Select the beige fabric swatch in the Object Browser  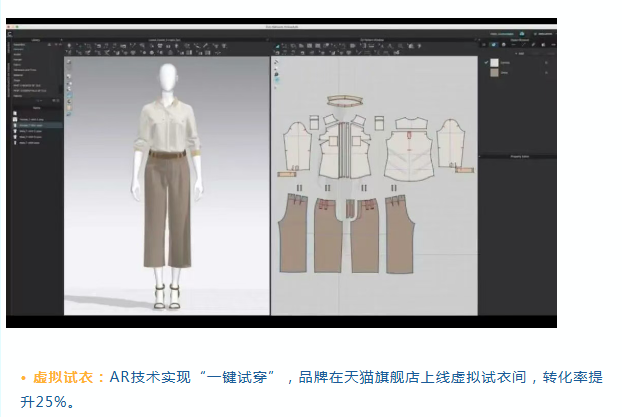coord(495,73)
